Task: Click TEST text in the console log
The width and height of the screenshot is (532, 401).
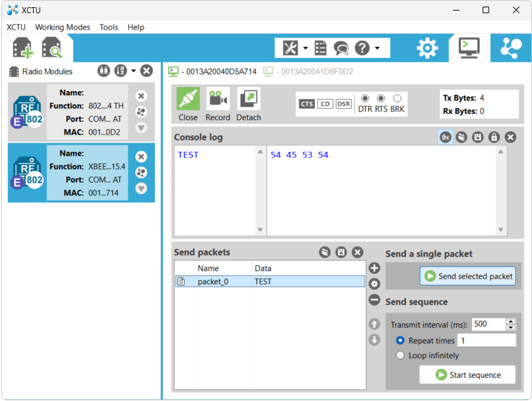Action: coord(189,155)
